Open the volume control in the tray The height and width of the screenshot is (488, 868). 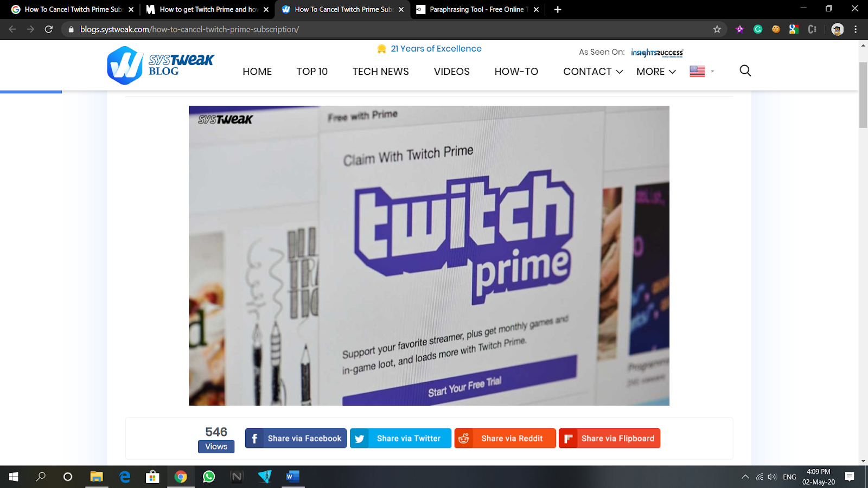[x=772, y=477]
